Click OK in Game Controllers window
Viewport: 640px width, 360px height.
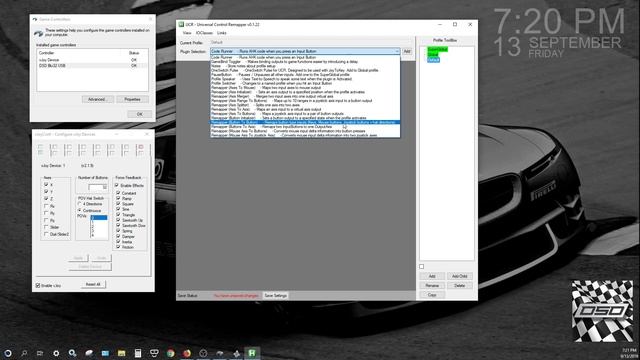pyautogui.click(x=140, y=114)
